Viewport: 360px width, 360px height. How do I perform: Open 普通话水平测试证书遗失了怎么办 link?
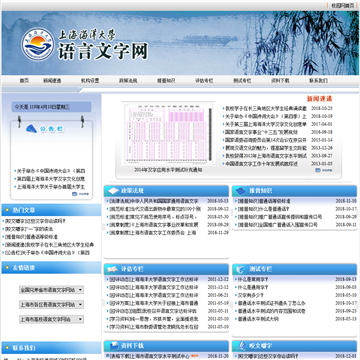click(x=272, y=303)
